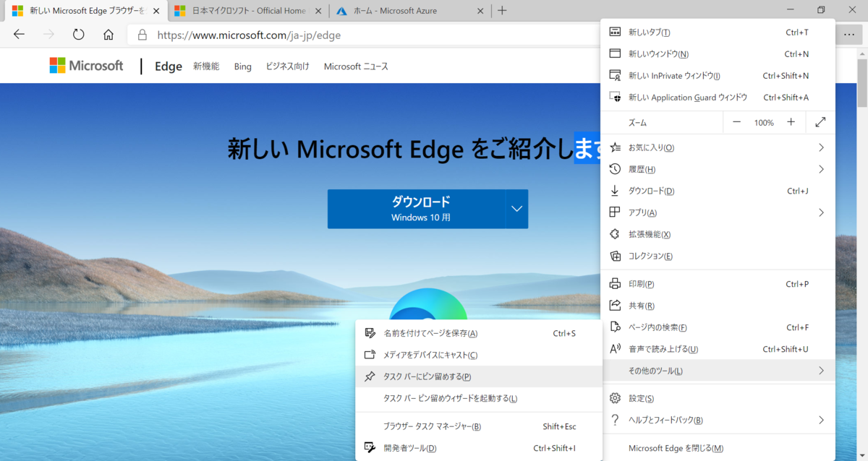Image resolution: width=868 pixels, height=461 pixels.
Task: Click the 100% zoom level value
Action: click(x=764, y=123)
